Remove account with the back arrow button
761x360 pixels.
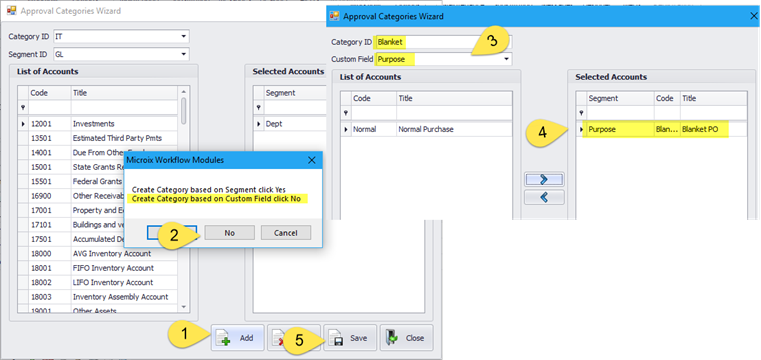544,197
